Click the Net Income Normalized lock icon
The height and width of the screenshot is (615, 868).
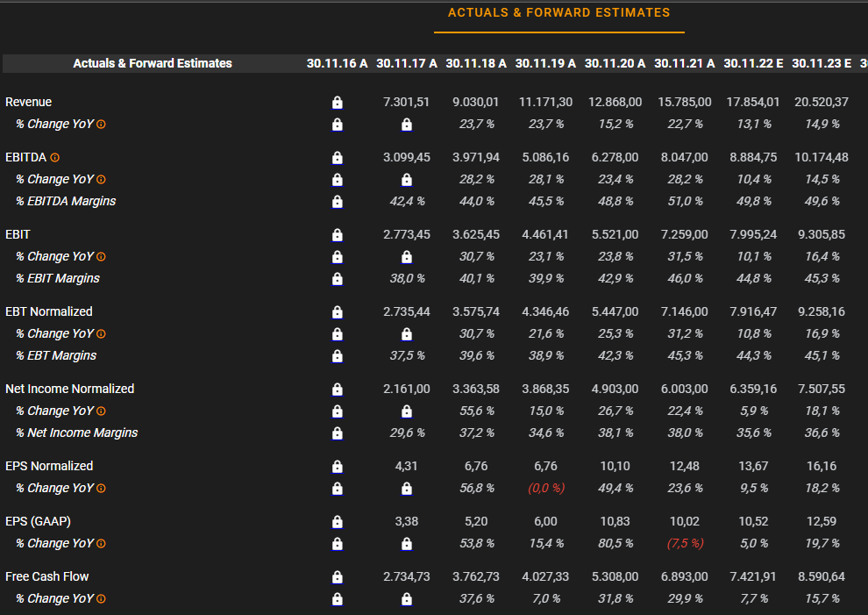click(x=338, y=389)
